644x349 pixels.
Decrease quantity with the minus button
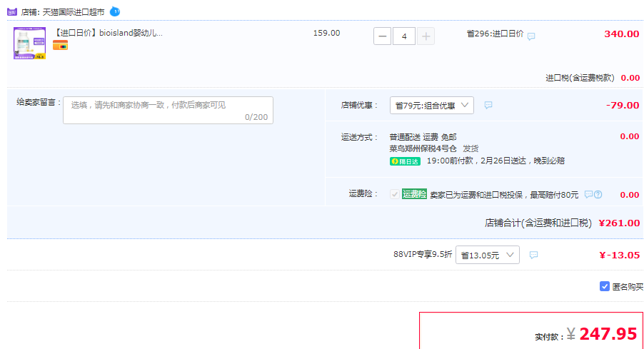[x=382, y=36]
